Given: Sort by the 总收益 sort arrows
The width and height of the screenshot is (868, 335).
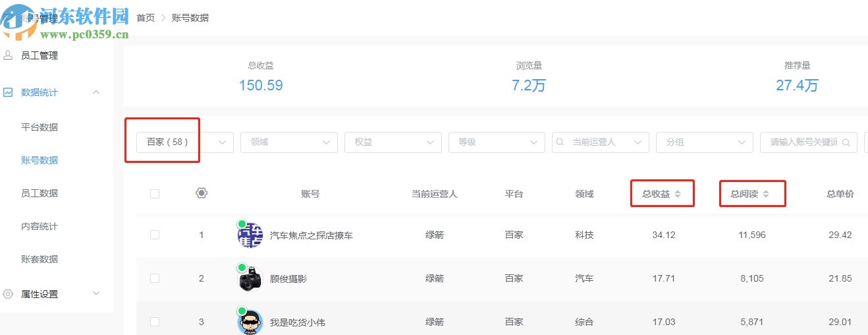Looking at the screenshot, I should 678,194.
